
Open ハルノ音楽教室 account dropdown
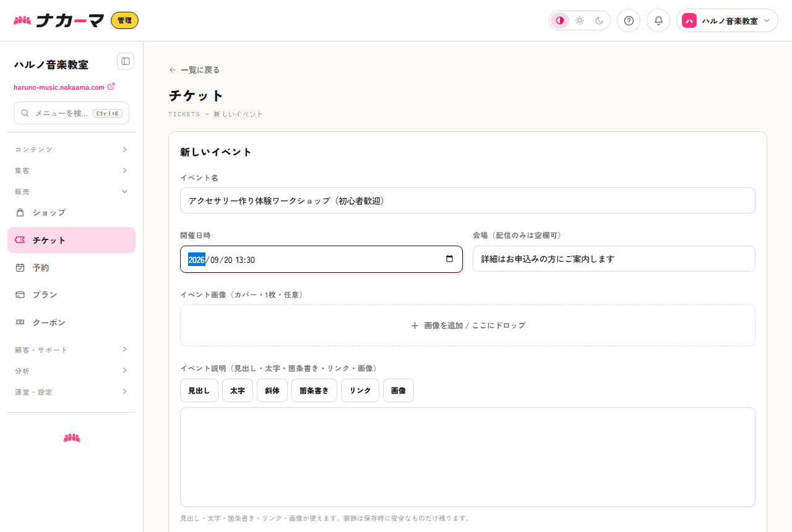(727, 20)
